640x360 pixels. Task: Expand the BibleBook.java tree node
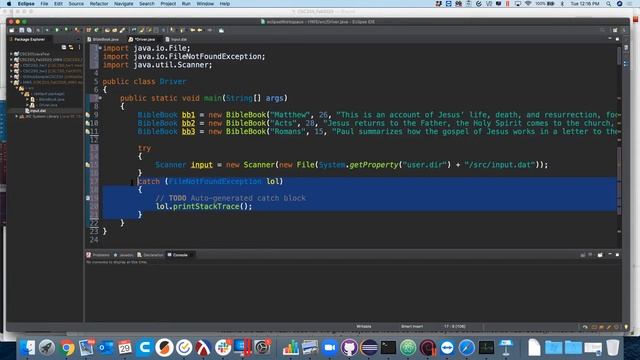pos(27,100)
